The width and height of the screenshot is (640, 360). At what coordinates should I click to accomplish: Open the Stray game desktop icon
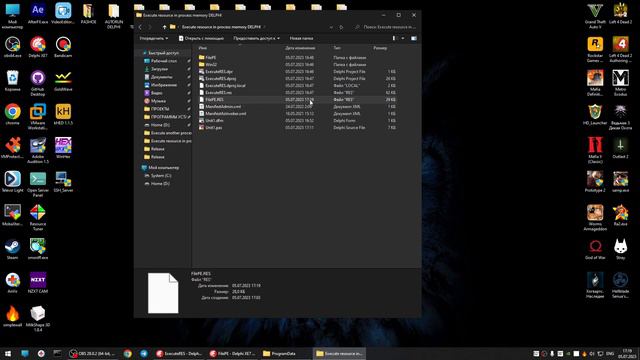pyautogui.click(x=620, y=249)
